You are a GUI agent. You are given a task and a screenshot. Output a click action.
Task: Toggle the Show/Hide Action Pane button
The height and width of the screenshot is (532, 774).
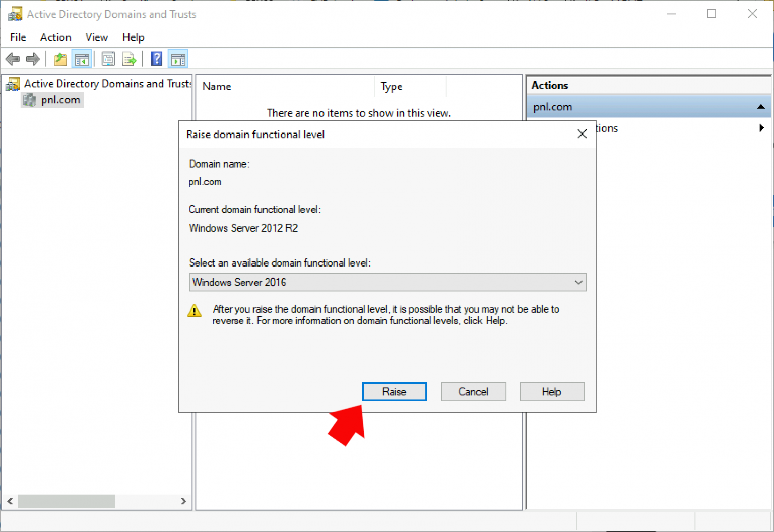click(x=178, y=59)
